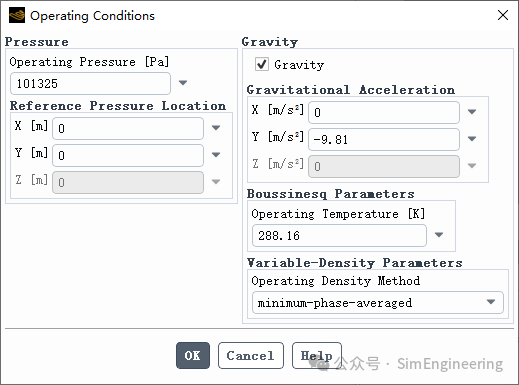Open Operating Density Method combo box
The width and height of the screenshot is (519, 385).
(x=378, y=303)
